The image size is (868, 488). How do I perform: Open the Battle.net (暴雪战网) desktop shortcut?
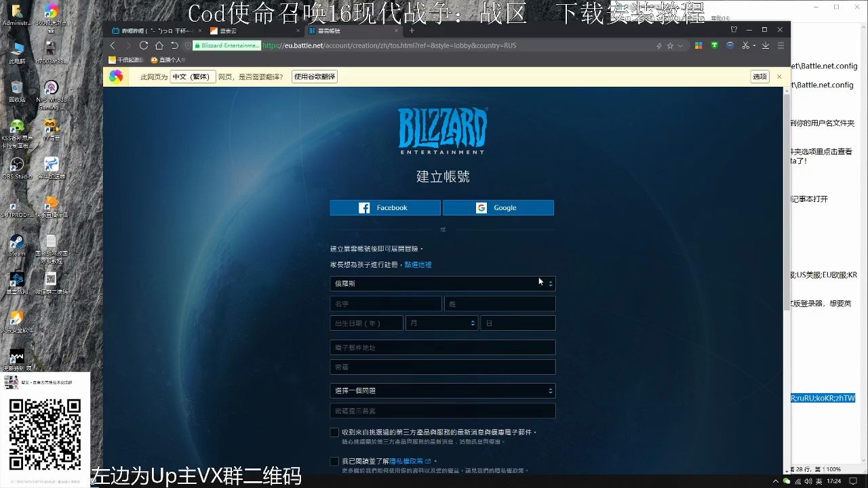click(x=17, y=283)
